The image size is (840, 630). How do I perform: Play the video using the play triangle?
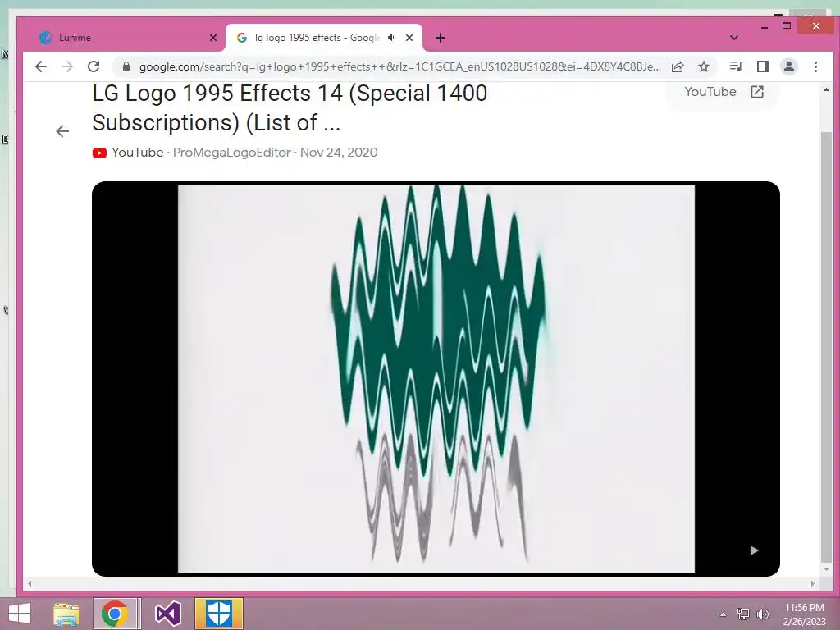(x=754, y=550)
